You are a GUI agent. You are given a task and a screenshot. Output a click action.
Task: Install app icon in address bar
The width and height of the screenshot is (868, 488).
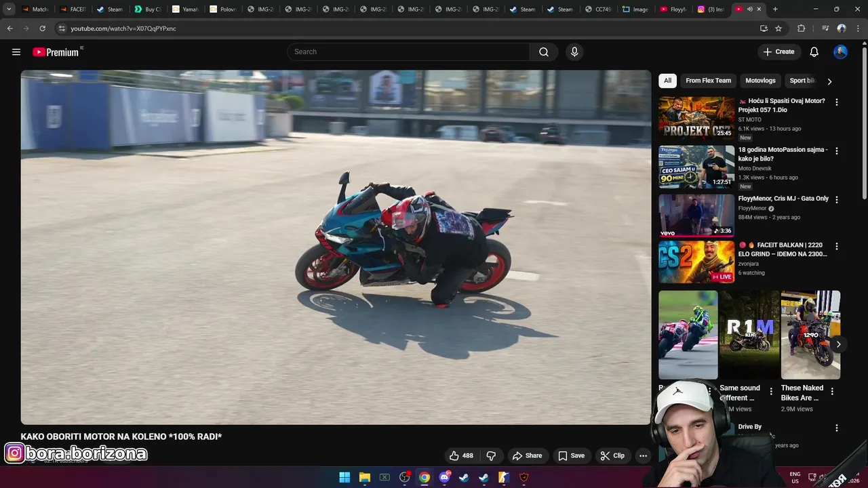coord(764,28)
